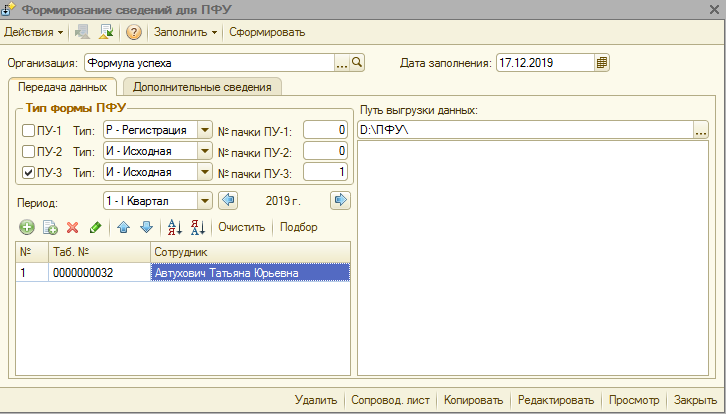Click the № column header
This screenshot has height=414, width=726.
tap(32, 252)
